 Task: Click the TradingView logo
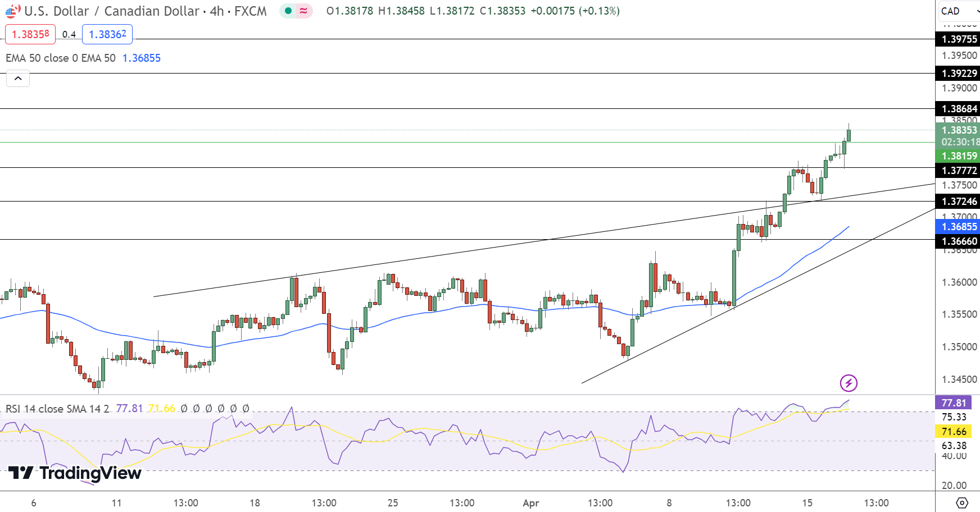75,473
